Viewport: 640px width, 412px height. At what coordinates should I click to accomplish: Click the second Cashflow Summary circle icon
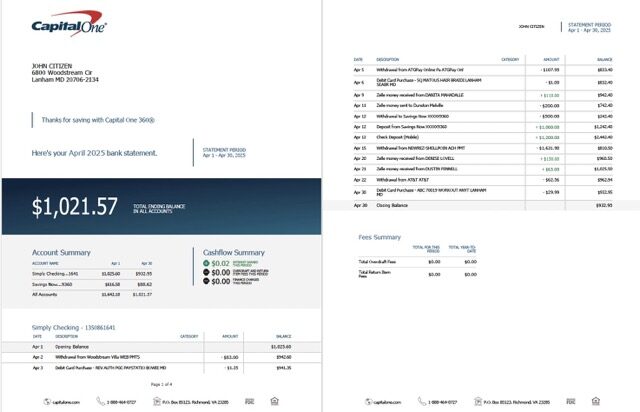pos(207,273)
